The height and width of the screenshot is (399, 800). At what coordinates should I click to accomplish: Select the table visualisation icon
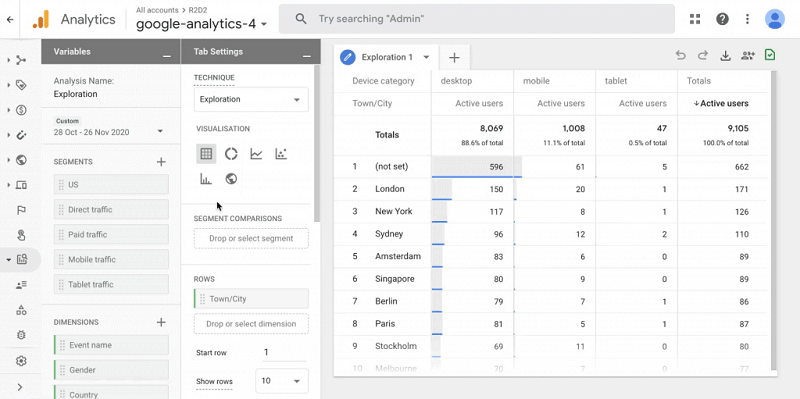(206, 154)
